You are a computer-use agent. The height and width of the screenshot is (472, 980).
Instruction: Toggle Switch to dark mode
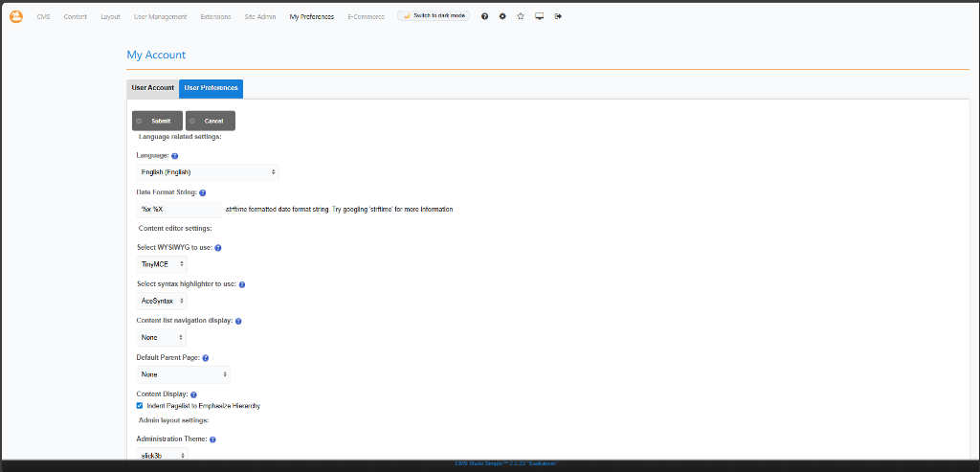pos(434,16)
